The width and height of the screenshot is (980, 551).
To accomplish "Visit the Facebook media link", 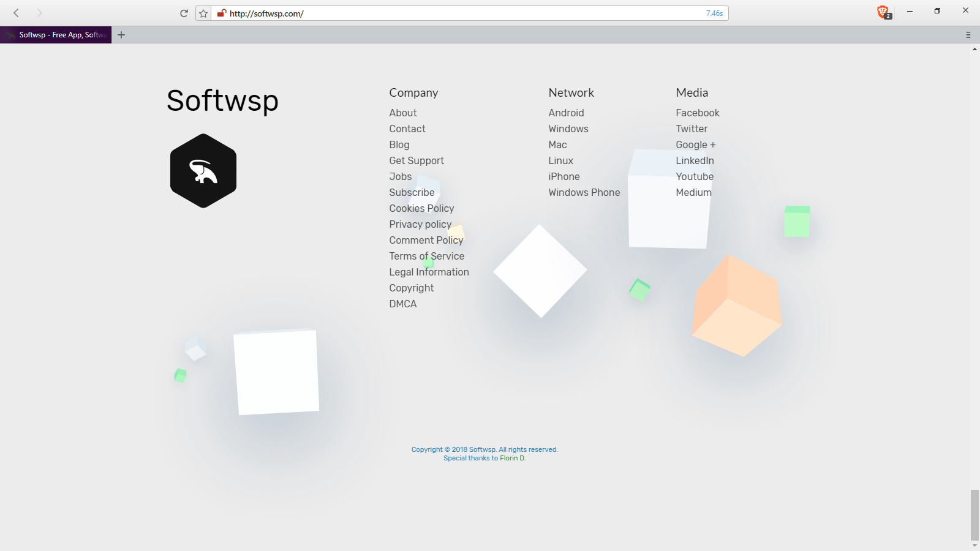I will pos(698,113).
